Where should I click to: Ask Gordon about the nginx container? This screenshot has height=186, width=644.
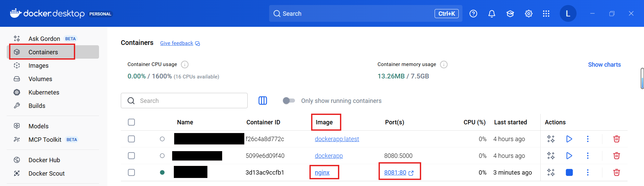pos(551,172)
